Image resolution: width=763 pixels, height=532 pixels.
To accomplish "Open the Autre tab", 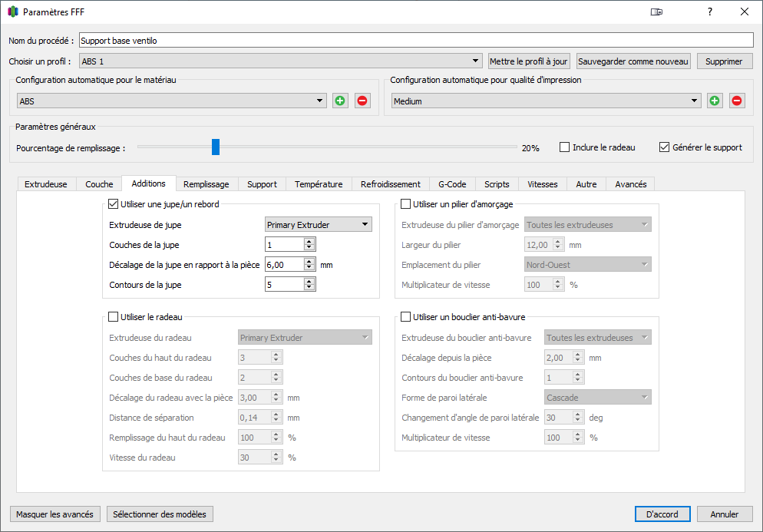I will (x=586, y=184).
